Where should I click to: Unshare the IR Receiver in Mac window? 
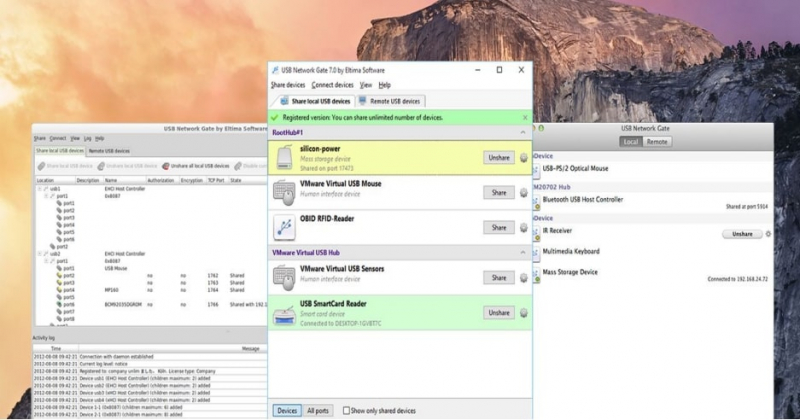tap(742, 234)
